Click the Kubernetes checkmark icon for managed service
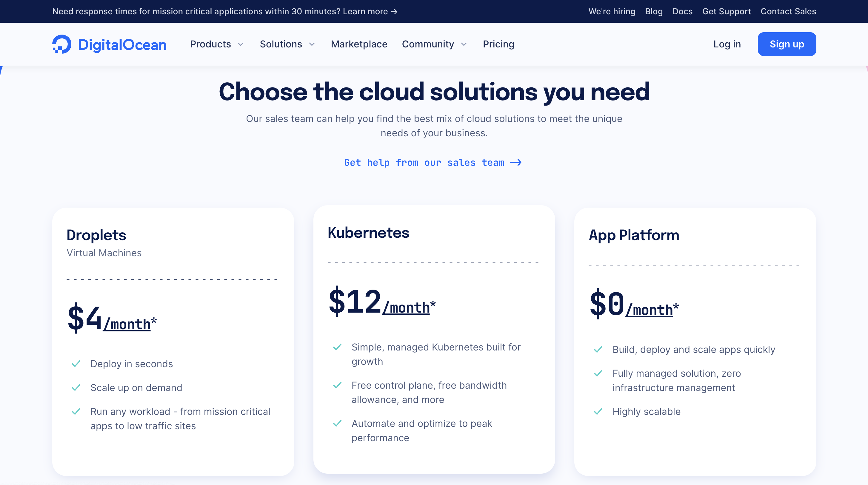Image resolution: width=868 pixels, height=485 pixels. (337, 346)
